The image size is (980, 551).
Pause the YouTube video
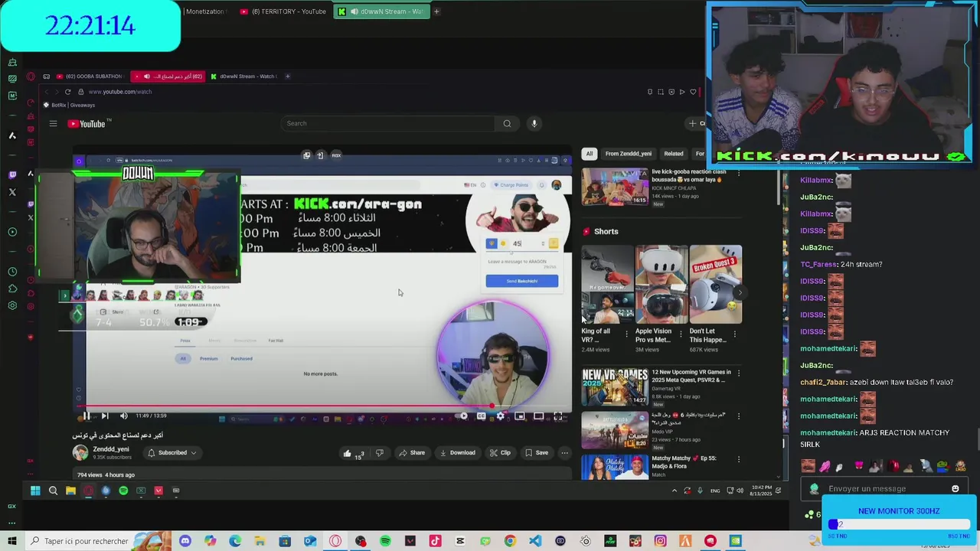point(87,416)
